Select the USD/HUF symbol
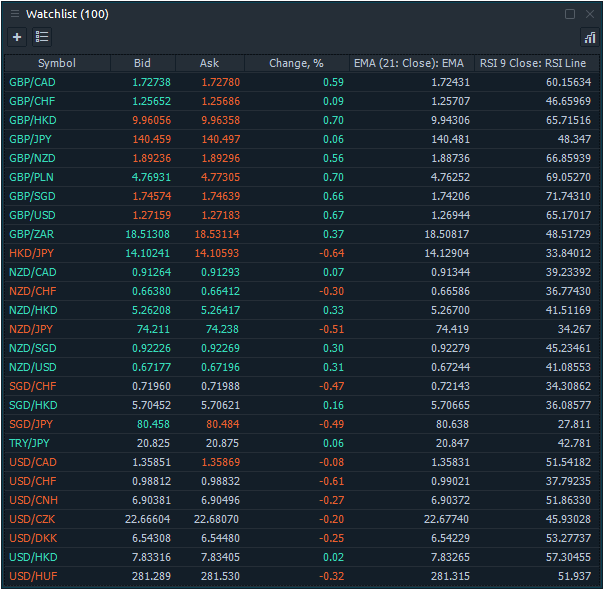 point(32,576)
